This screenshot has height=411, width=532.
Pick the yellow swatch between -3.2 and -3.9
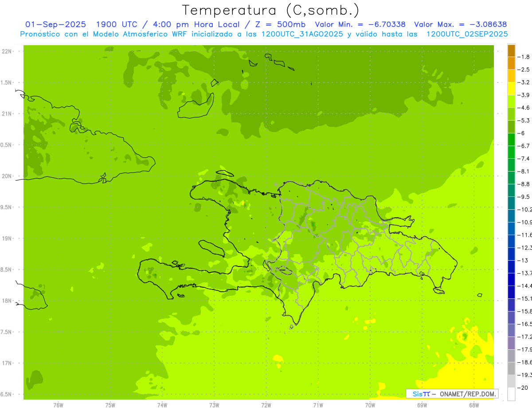[511, 89]
